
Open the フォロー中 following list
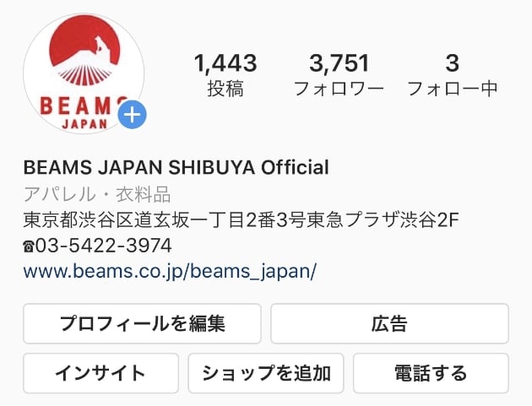click(453, 75)
